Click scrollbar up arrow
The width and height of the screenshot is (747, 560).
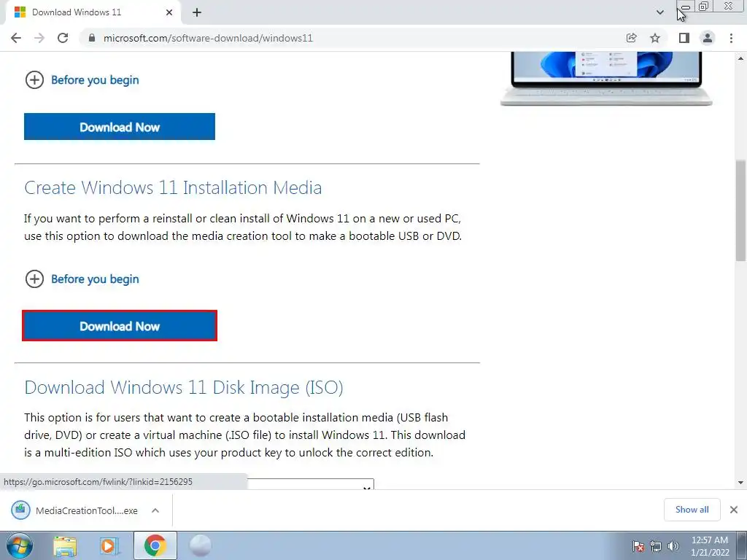tap(741, 58)
